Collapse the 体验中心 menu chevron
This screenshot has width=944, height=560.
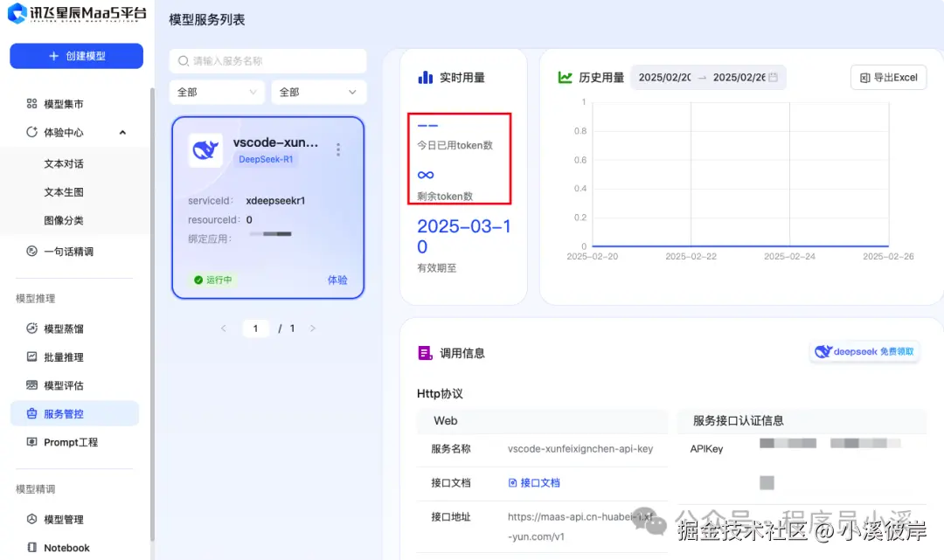point(123,132)
